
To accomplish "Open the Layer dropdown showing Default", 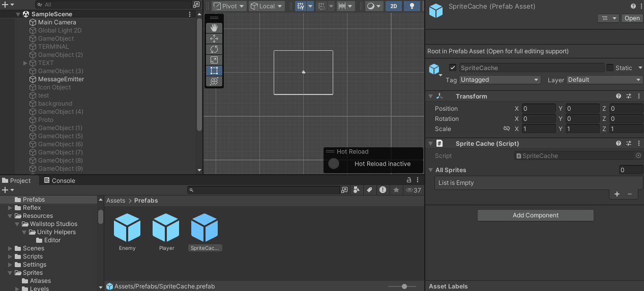I will (604, 80).
